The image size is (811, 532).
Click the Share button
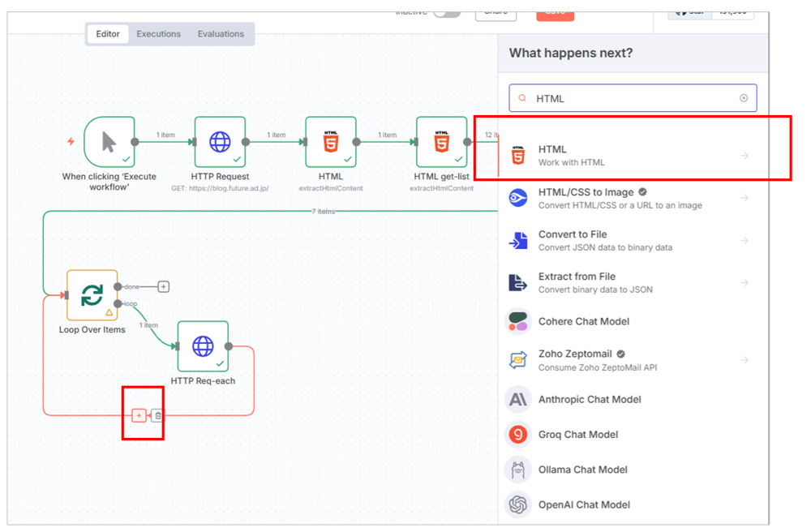click(496, 12)
